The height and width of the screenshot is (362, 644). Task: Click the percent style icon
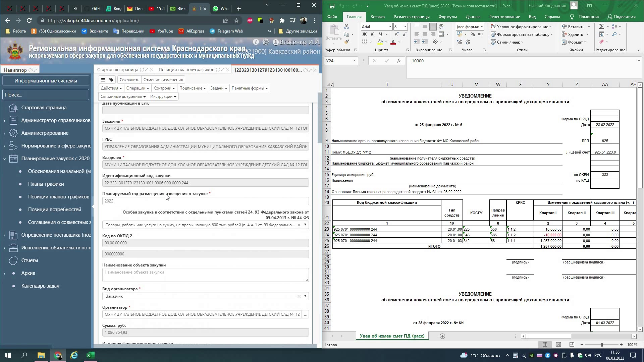[x=473, y=34]
